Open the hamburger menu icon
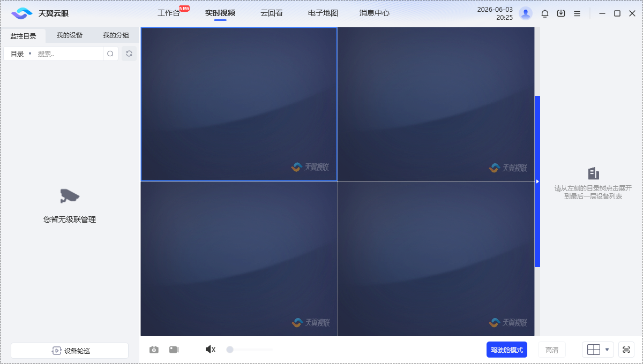Viewport: 643px width, 364px height. [x=577, y=13]
